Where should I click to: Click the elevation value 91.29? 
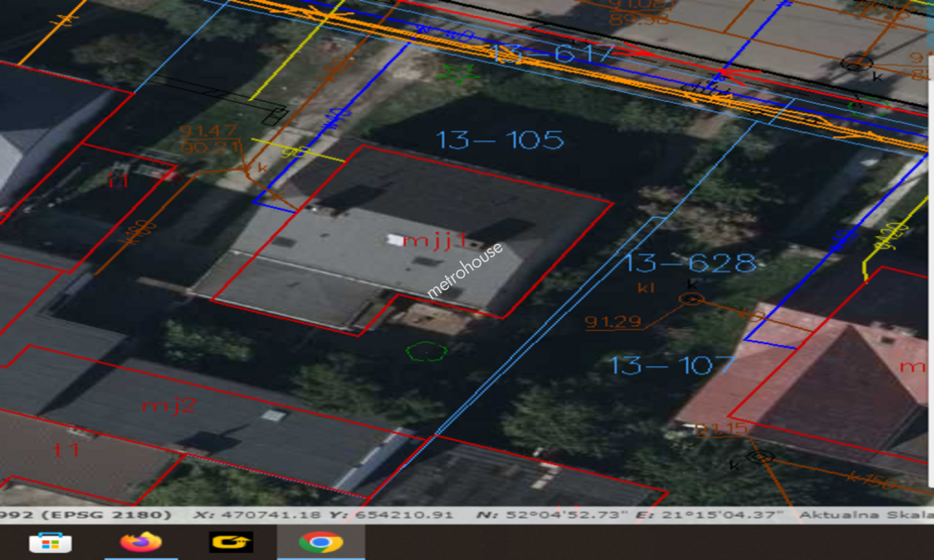(613, 322)
